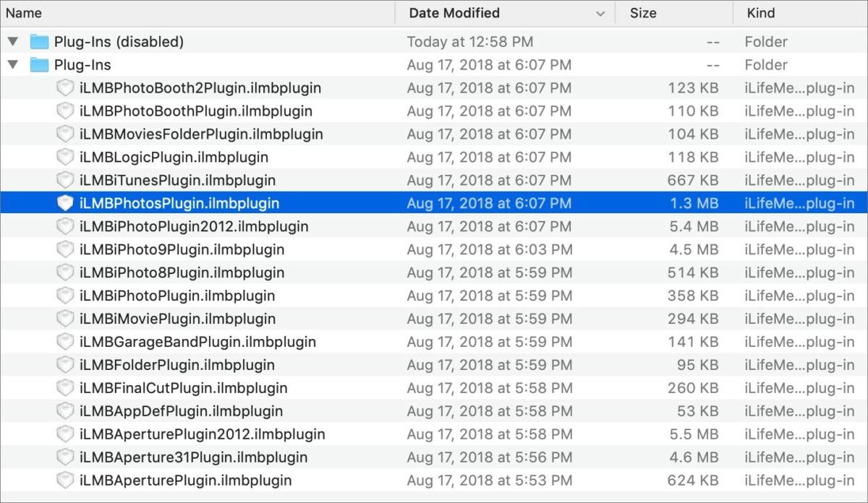Toggle sort direction arrow in Date Modified header
This screenshot has height=503, width=868.
pyautogui.click(x=600, y=13)
